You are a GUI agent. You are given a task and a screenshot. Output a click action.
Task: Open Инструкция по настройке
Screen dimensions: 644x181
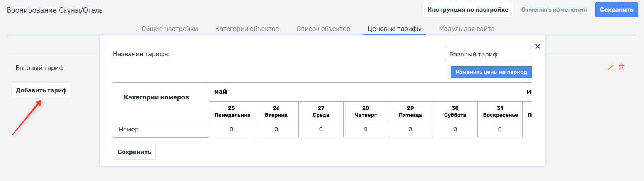pos(468,10)
